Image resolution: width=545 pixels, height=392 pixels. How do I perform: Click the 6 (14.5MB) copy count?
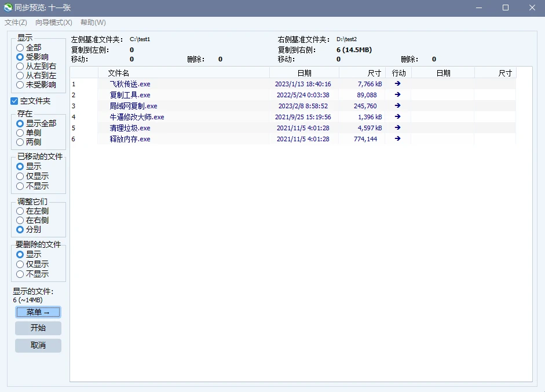(354, 50)
